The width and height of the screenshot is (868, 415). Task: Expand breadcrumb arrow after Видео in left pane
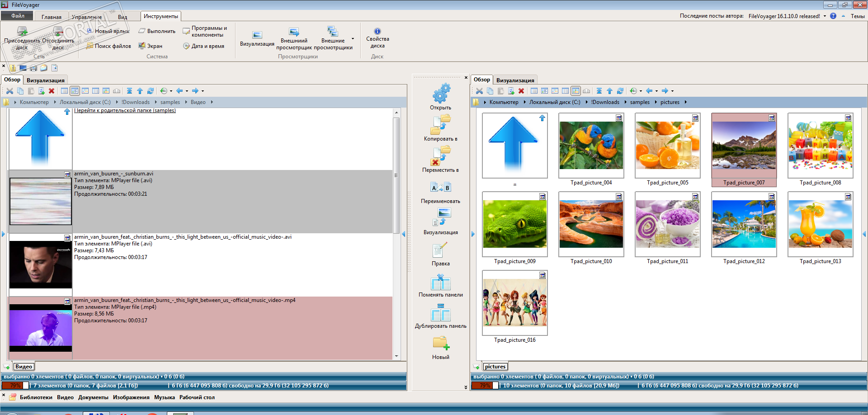coord(212,102)
